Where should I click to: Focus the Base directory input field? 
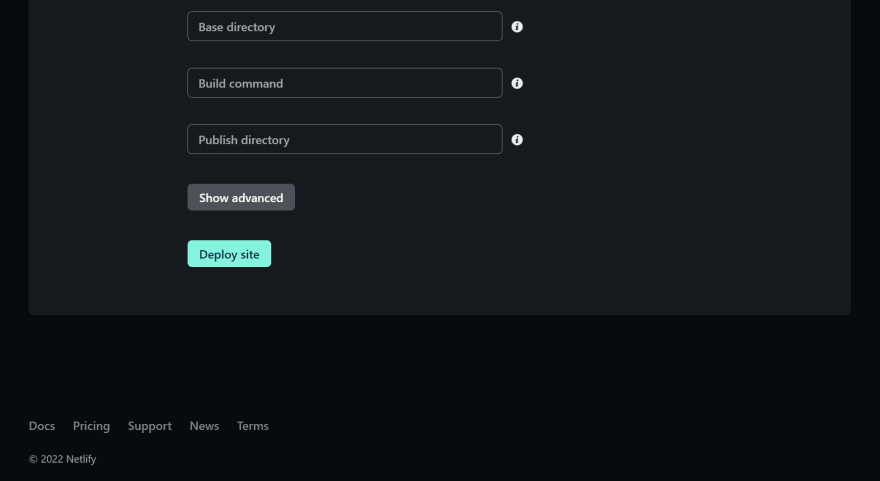(345, 26)
